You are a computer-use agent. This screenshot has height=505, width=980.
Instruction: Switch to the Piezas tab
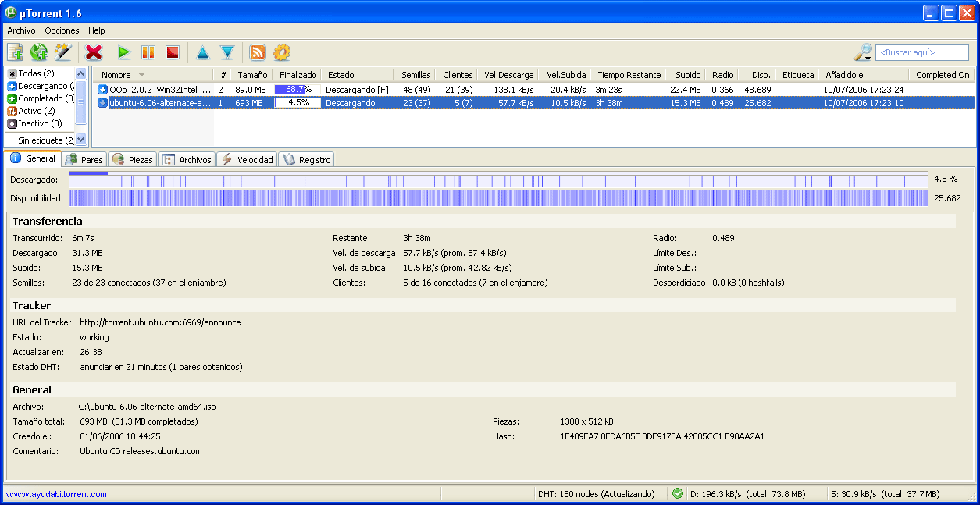pos(133,160)
